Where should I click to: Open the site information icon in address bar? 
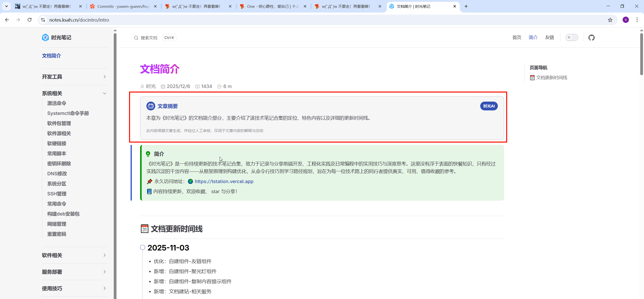[x=43, y=20]
